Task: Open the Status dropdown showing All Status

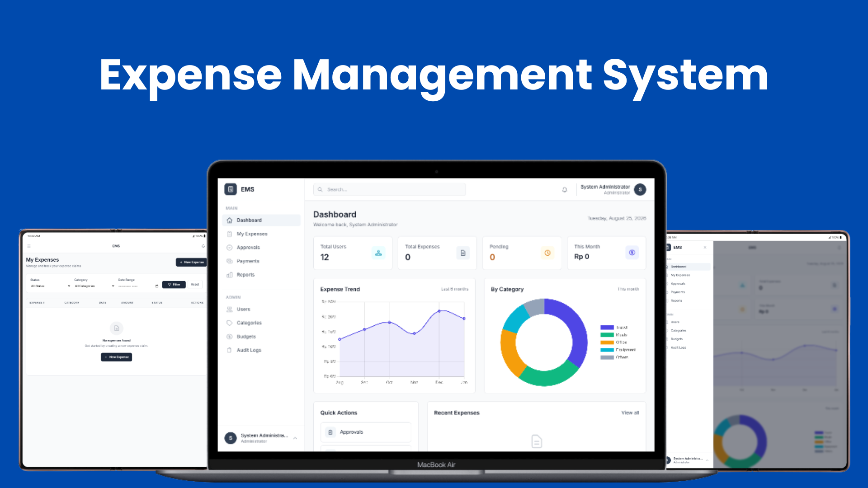Action: point(50,286)
